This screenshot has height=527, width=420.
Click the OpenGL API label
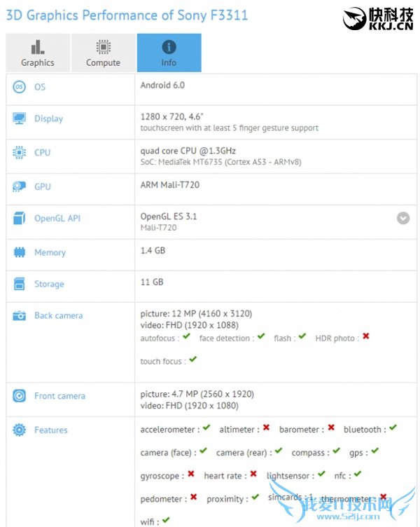[x=57, y=219]
